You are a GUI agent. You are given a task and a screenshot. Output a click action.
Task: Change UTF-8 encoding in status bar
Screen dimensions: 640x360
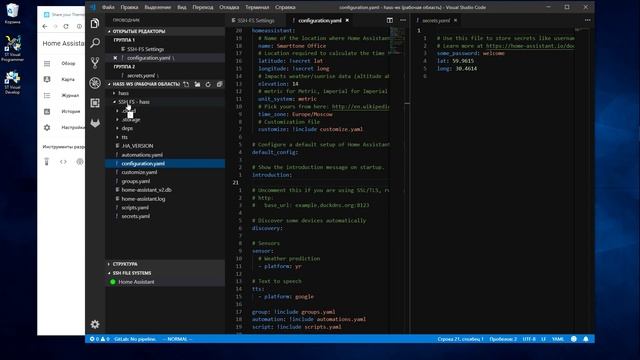pos(529,339)
